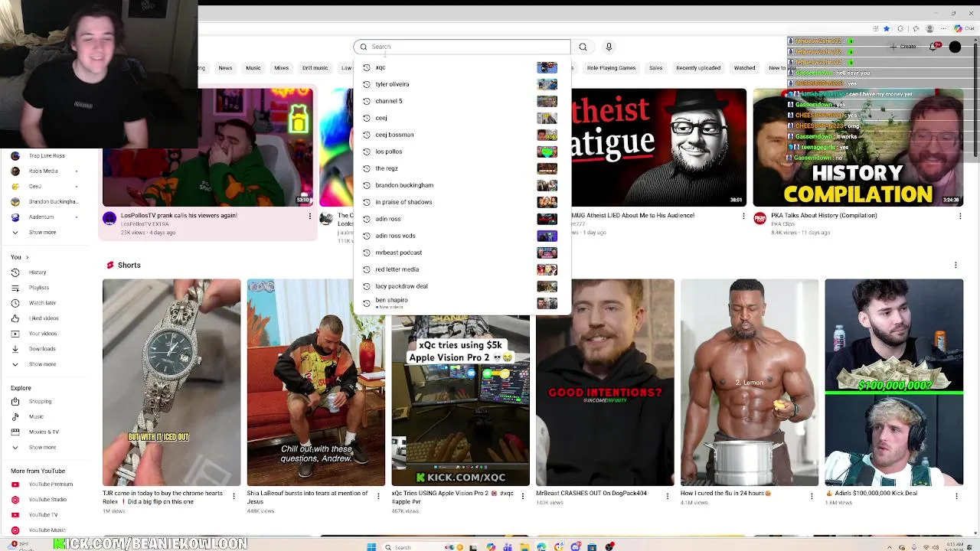This screenshot has height=551, width=980.
Task: Open browser settings ellipsis menu
Action: pyautogui.click(x=944, y=28)
